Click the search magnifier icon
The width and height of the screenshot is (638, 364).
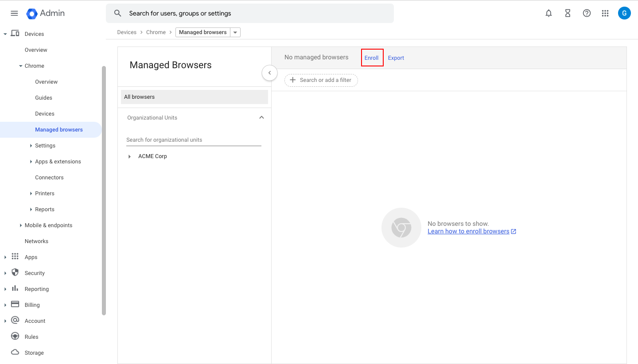click(x=117, y=13)
